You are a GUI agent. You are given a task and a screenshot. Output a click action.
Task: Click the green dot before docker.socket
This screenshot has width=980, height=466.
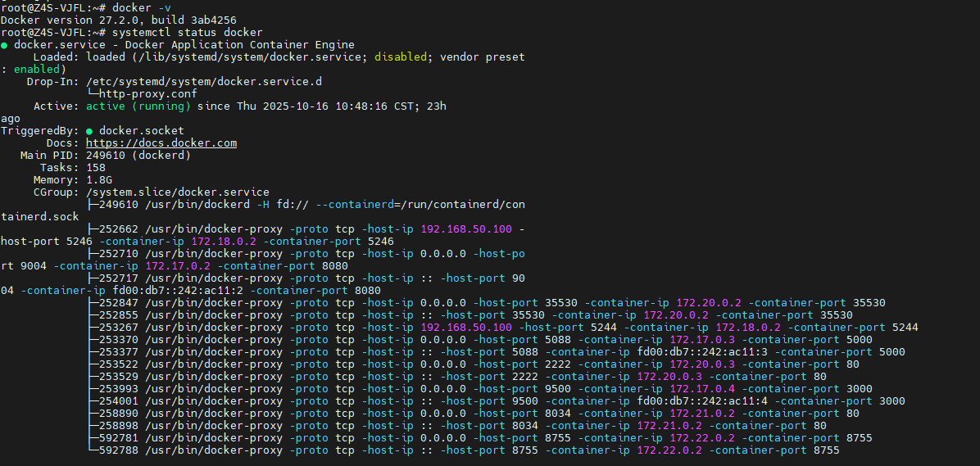[90, 131]
